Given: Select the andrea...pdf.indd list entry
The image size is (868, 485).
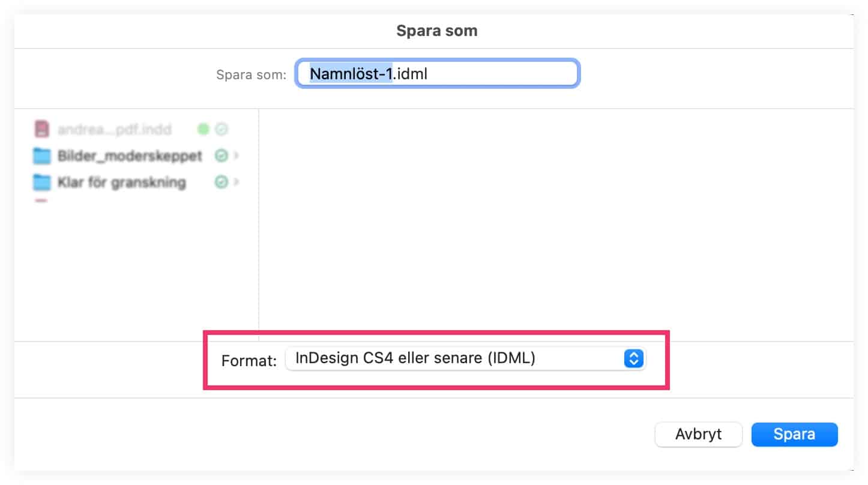Looking at the screenshot, I should pyautogui.click(x=114, y=128).
